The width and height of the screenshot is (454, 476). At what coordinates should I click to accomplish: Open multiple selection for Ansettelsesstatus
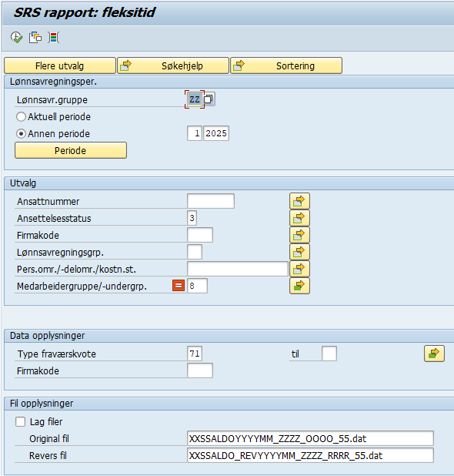coord(299,218)
